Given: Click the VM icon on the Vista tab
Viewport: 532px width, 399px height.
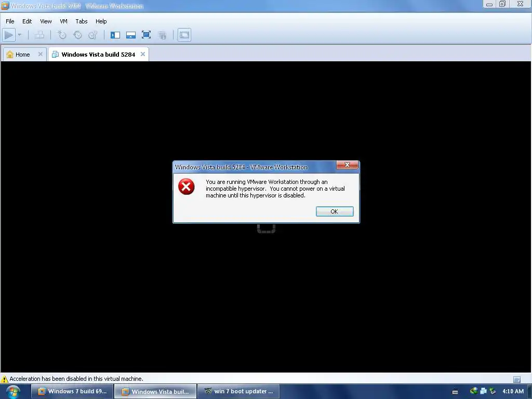Looking at the screenshot, I should 55,54.
